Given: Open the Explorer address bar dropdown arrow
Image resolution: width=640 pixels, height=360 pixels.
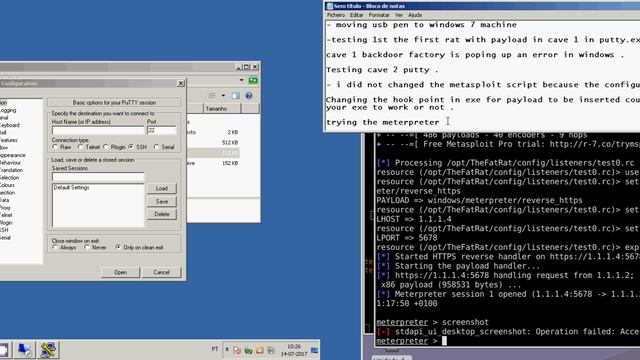Looking at the screenshot, I should [x=241, y=80].
